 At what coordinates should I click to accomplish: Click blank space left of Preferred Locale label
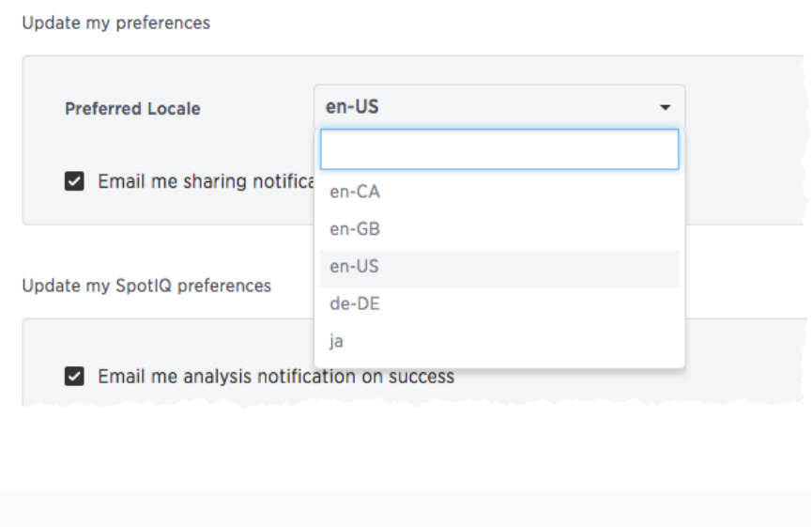point(43,108)
